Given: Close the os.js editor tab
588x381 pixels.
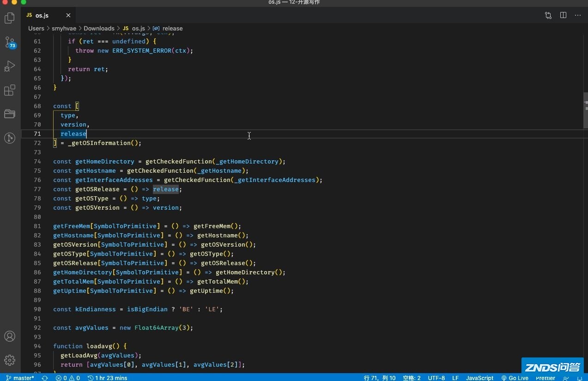Looking at the screenshot, I should [68, 15].
